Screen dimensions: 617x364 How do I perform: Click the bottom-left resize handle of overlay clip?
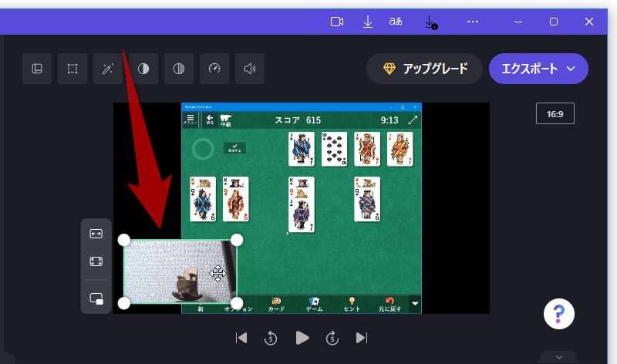pos(124,303)
